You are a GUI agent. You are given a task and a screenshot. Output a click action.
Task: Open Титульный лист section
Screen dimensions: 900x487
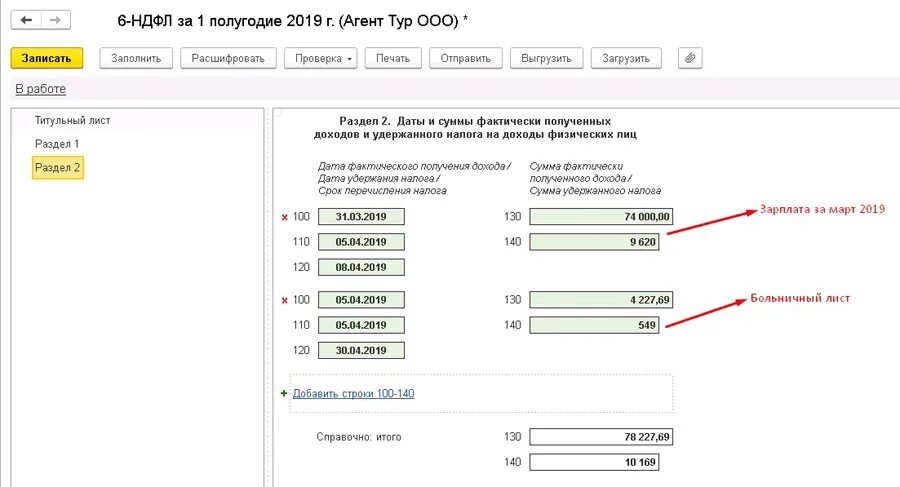[72, 120]
